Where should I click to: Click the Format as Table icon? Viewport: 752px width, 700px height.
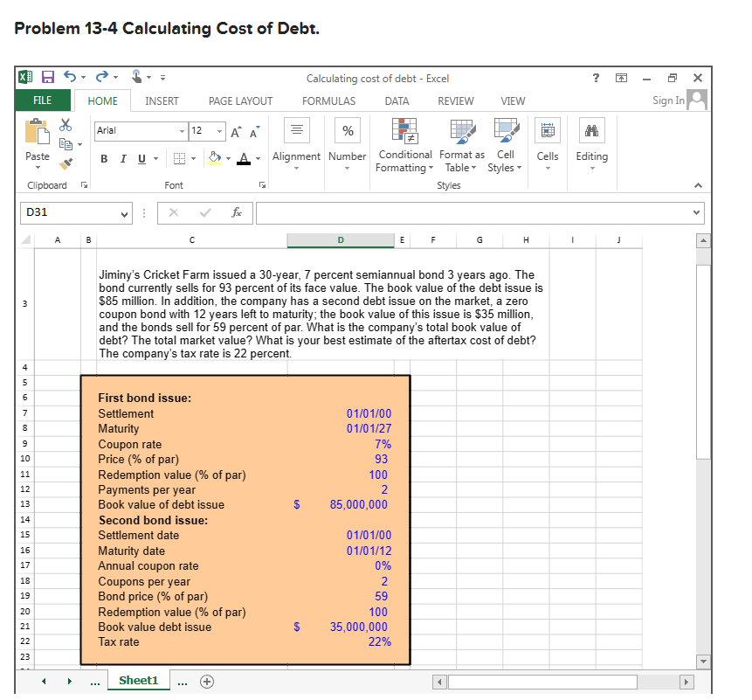463,131
